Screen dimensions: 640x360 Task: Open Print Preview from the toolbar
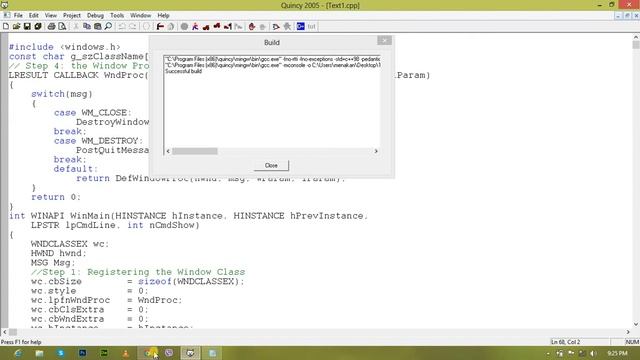coord(62,27)
